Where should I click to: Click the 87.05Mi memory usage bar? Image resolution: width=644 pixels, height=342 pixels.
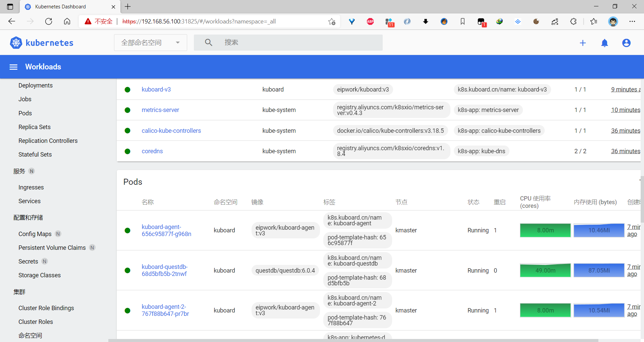(599, 270)
